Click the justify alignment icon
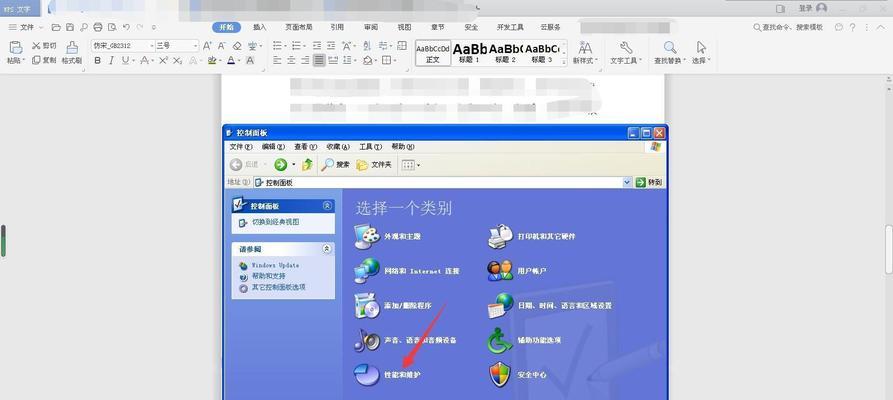The height and width of the screenshot is (400, 893). [x=319, y=60]
